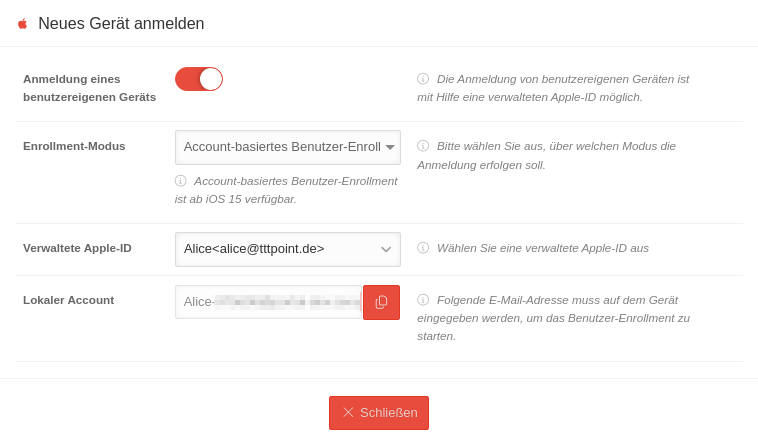The width and height of the screenshot is (758, 446).
Task: Click the "Neues Gerät anmelden" heading
Action: pyautogui.click(x=121, y=24)
